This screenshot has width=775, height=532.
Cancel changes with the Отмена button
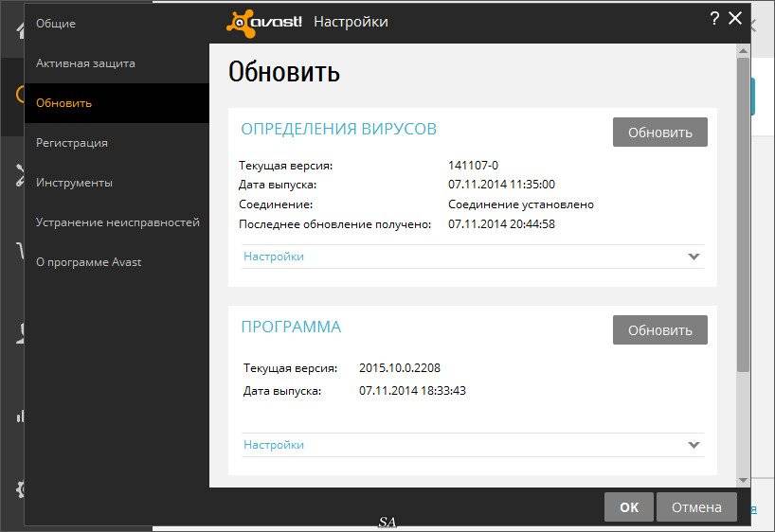coord(696,506)
